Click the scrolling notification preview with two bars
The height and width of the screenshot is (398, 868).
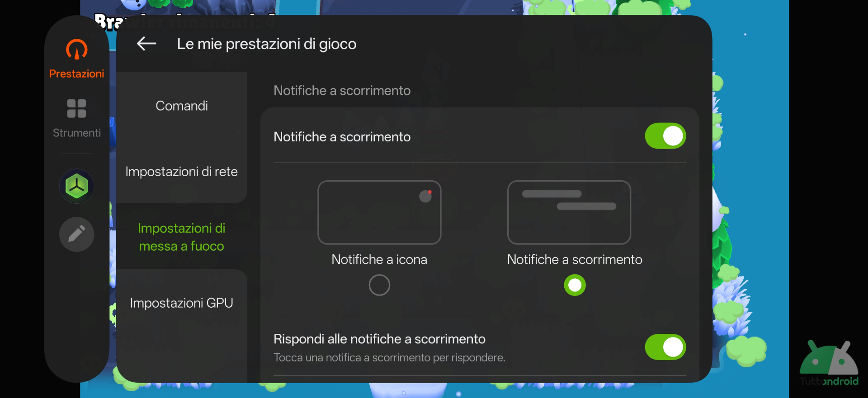[569, 212]
